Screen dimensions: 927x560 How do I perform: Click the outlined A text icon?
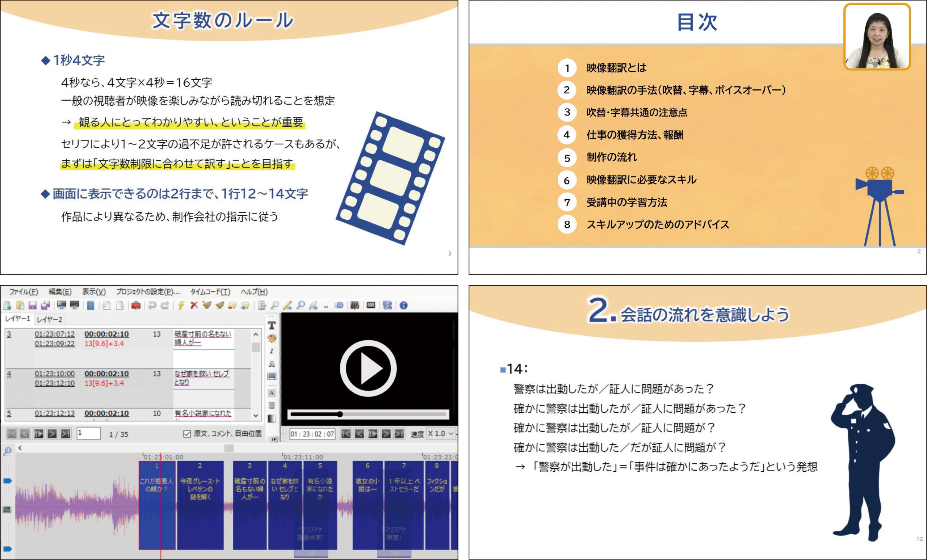(272, 364)
